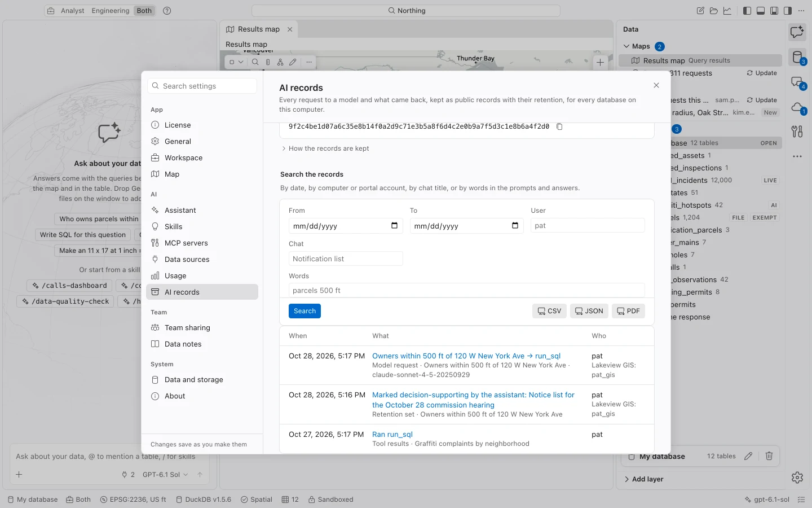Open Workspace settings
The height and width of the screenshot is (508, 812).
tap(202, 158)
